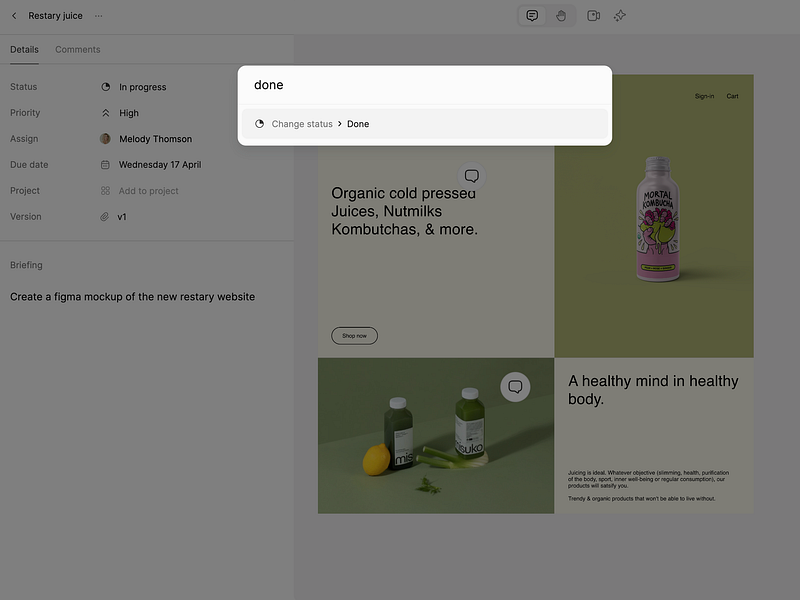Click briefing text about figma mockup
This screenshot has width=800, height=600.
(133, 297)
